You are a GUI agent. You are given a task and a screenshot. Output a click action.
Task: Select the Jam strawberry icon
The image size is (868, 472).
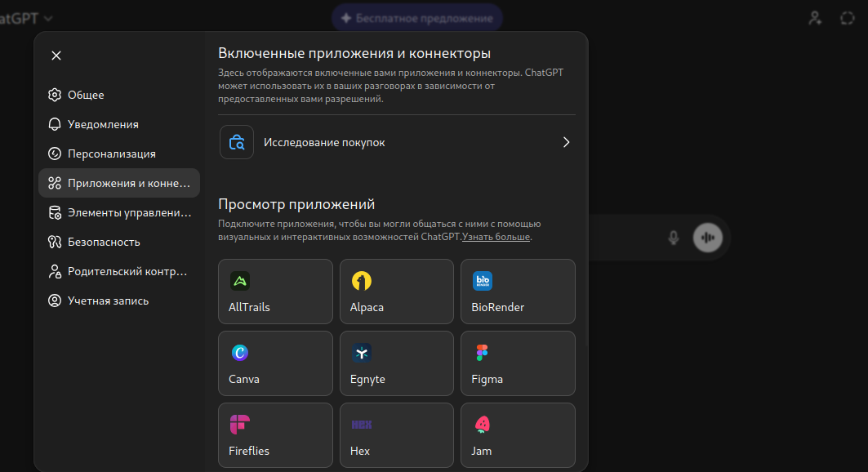(x=483, y=425)
